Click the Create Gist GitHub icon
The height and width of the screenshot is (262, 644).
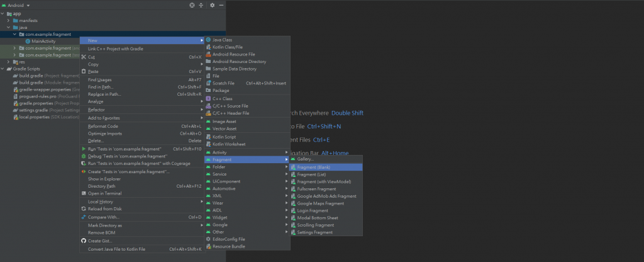(84, 241)
